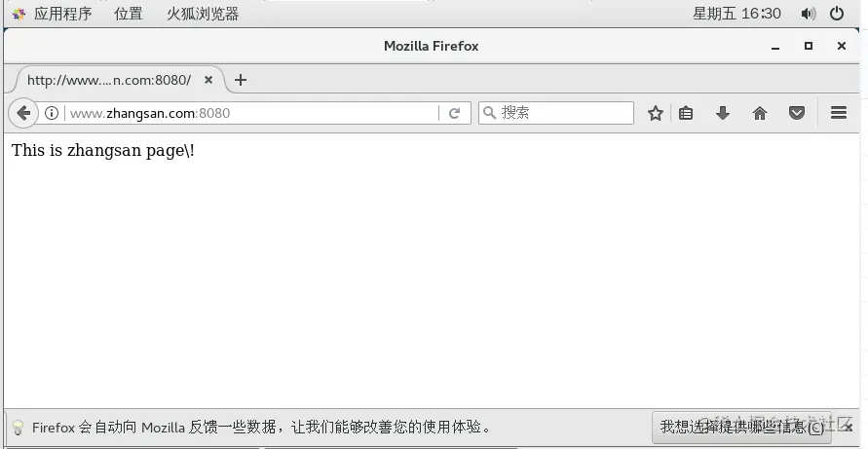
Task: Click the 我想选择提供哪些信息 button
Action: coord(741,427)
